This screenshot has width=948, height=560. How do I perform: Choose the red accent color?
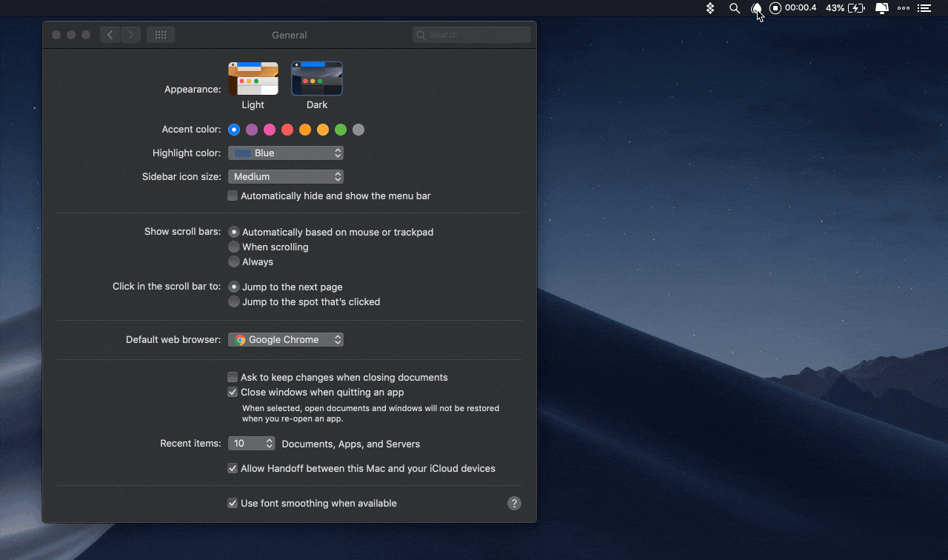pyautogui.click(x=287, y=130)
